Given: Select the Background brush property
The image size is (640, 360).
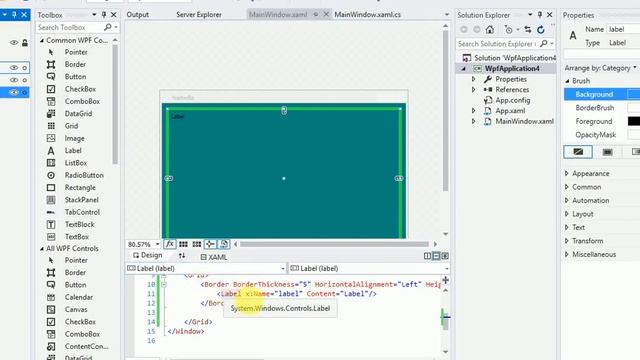Looking at the screenshot, I should (x=594, y=94).
